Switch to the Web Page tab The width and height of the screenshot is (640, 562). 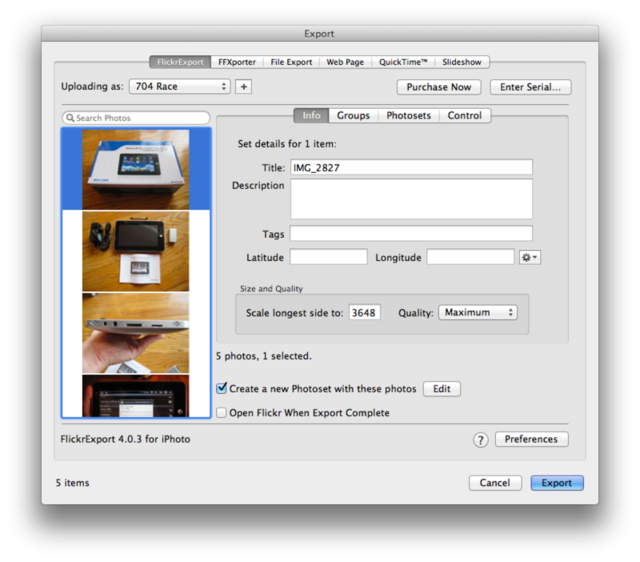[x=345, y=62]
